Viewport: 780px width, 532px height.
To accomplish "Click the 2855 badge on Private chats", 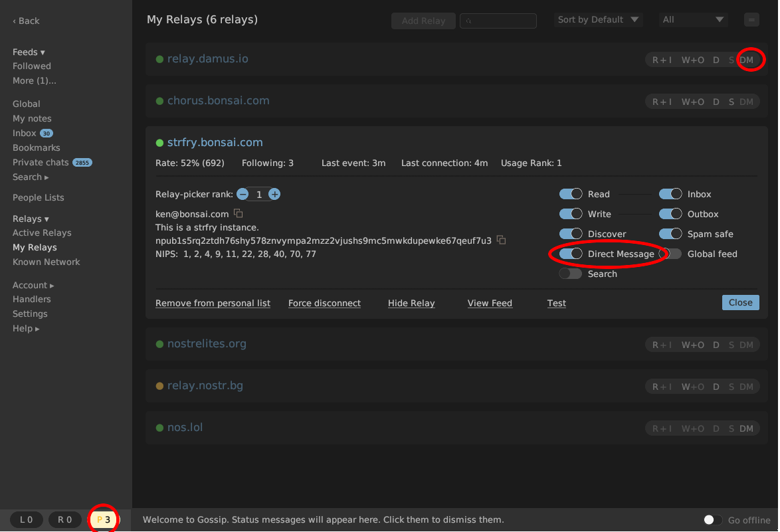I will point(82,163).
